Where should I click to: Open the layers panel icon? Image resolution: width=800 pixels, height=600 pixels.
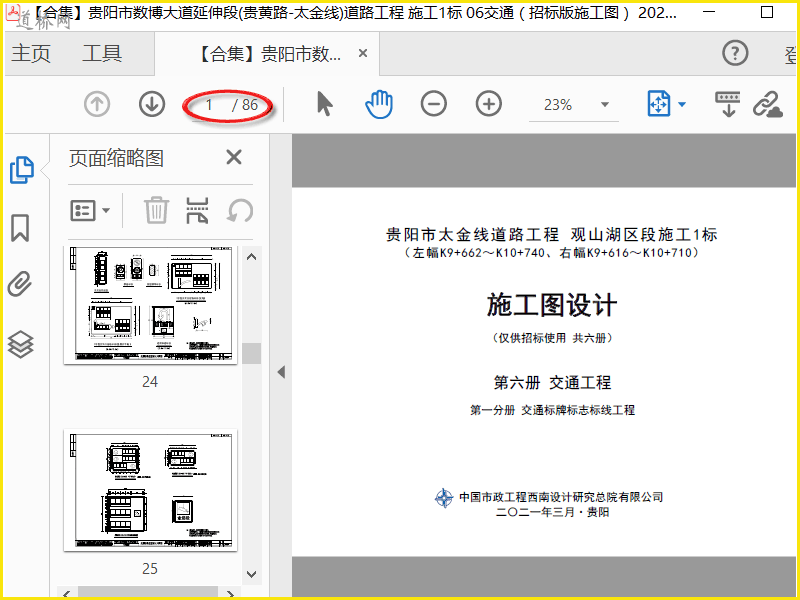click(x=20, y=344)
